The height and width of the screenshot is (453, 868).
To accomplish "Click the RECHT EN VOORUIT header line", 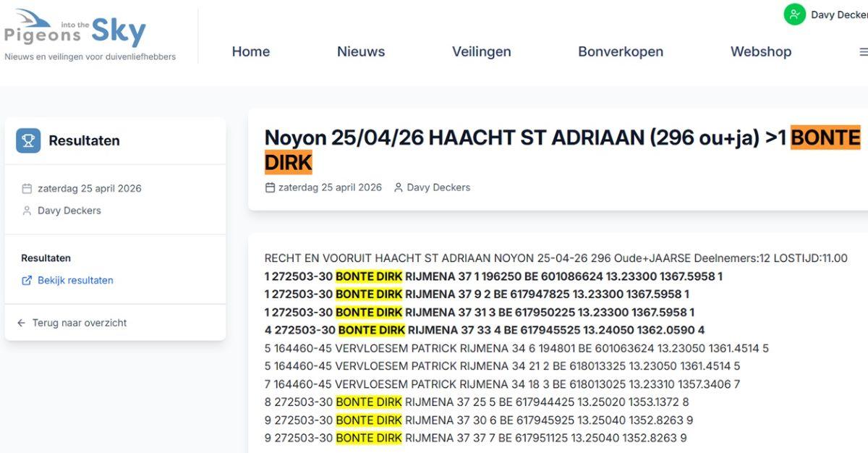I will click(x=556, y=258).
